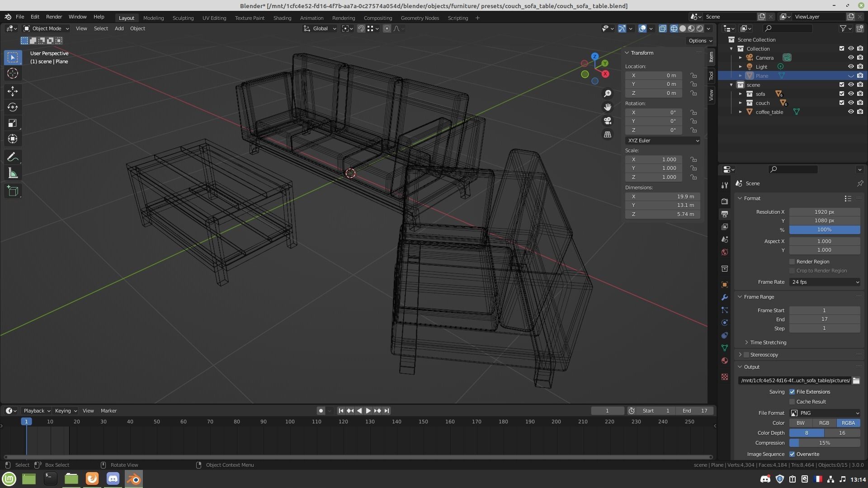Activate the Scale tool

pyautogui.click(x=13, y=123)
